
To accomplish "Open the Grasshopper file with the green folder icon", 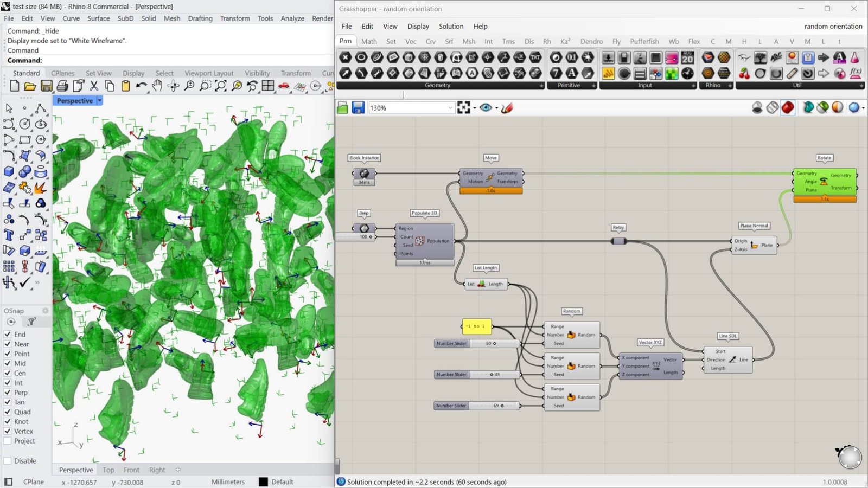I will tap(342, 108).
